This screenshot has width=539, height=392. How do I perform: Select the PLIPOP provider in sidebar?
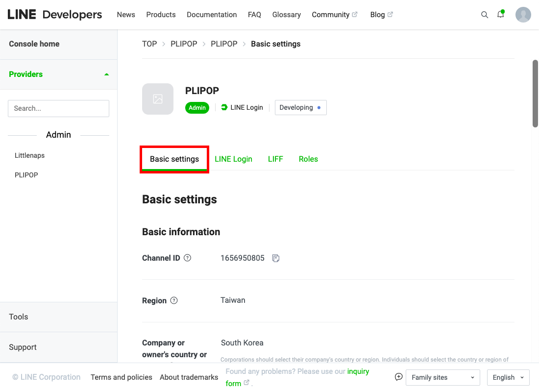pos(26,175)
